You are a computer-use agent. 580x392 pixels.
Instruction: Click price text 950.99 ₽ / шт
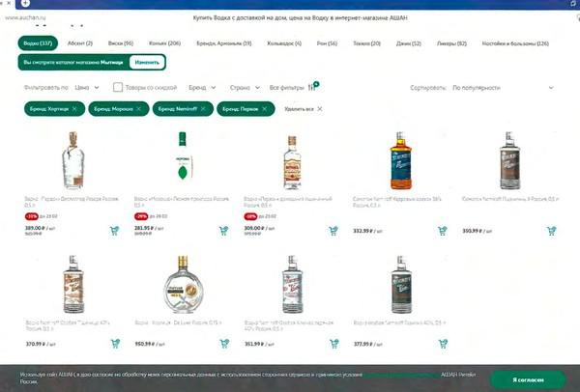click(150, 344)
